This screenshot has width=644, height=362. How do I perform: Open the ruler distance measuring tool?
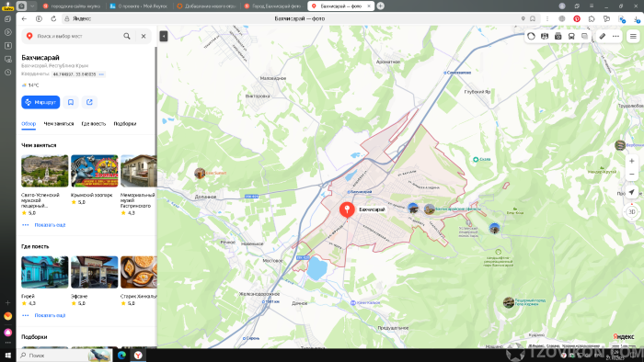602,36
